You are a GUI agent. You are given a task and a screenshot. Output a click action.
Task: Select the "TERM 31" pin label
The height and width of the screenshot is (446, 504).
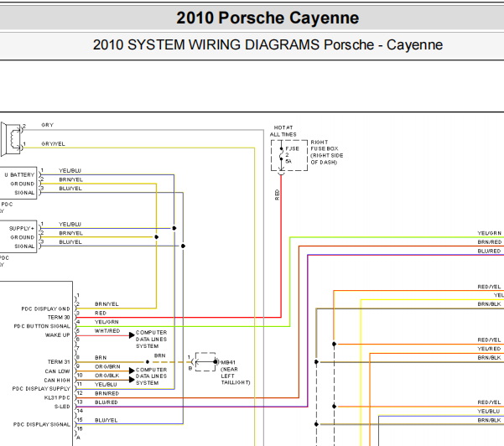(x=59, y=362)
